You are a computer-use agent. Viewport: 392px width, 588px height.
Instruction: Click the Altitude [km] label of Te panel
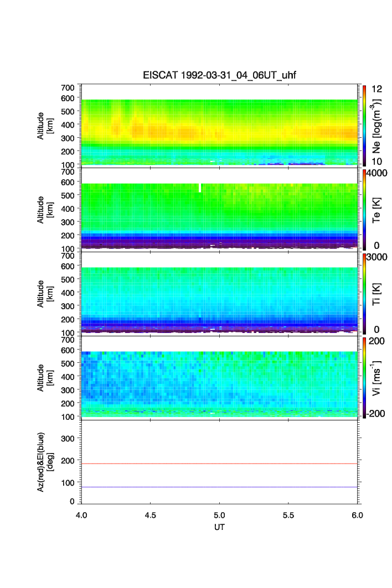[45, 210]
